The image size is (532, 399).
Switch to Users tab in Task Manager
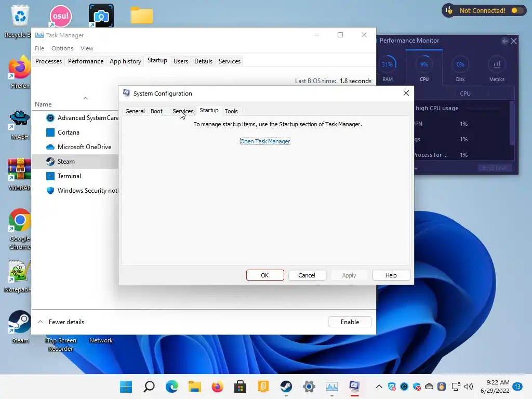[180, 61]
